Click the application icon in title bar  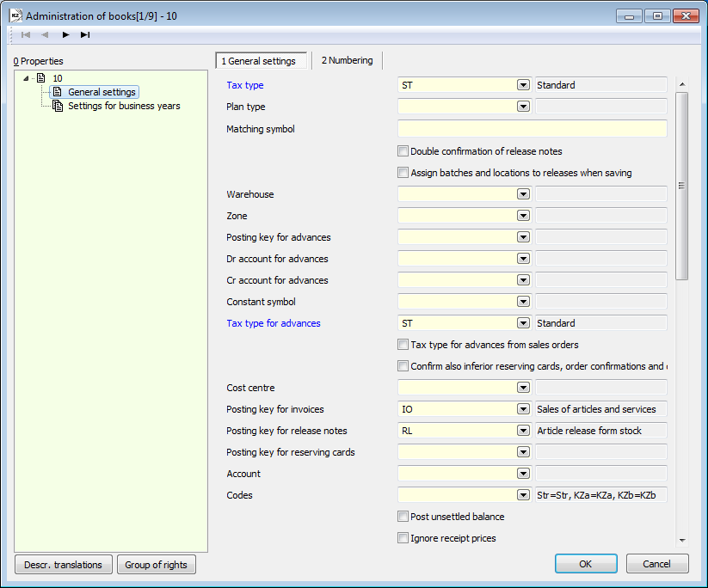click(15, 15)
